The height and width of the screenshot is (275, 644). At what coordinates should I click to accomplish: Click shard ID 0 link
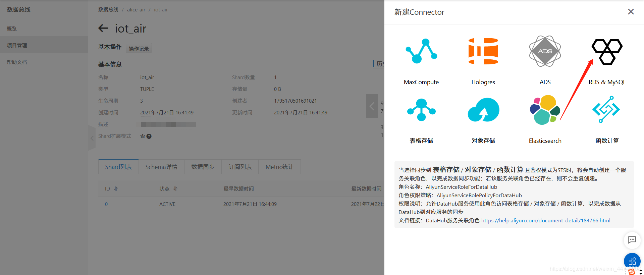(106, 204)
